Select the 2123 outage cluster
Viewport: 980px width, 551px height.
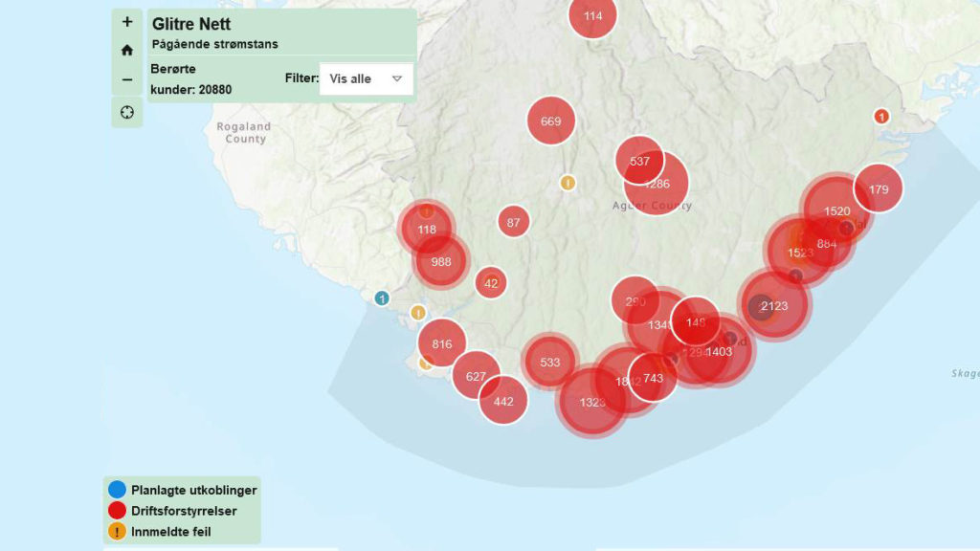772,306
